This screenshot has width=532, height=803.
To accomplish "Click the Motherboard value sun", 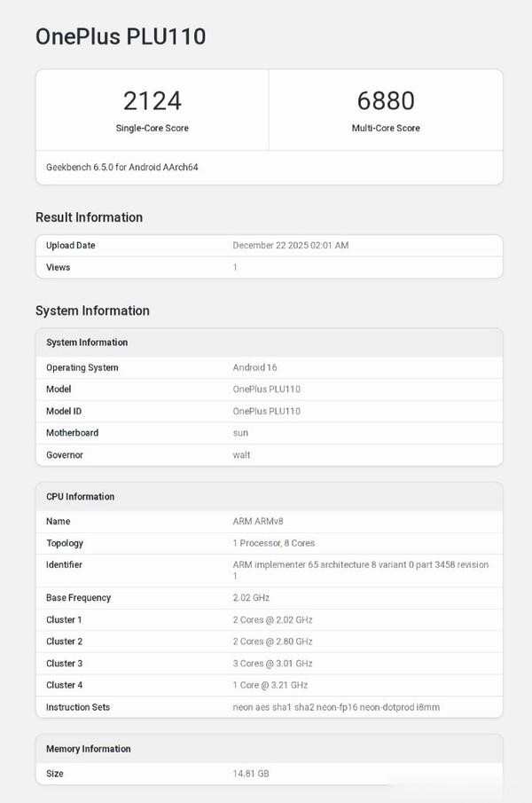I will (240, 433).
